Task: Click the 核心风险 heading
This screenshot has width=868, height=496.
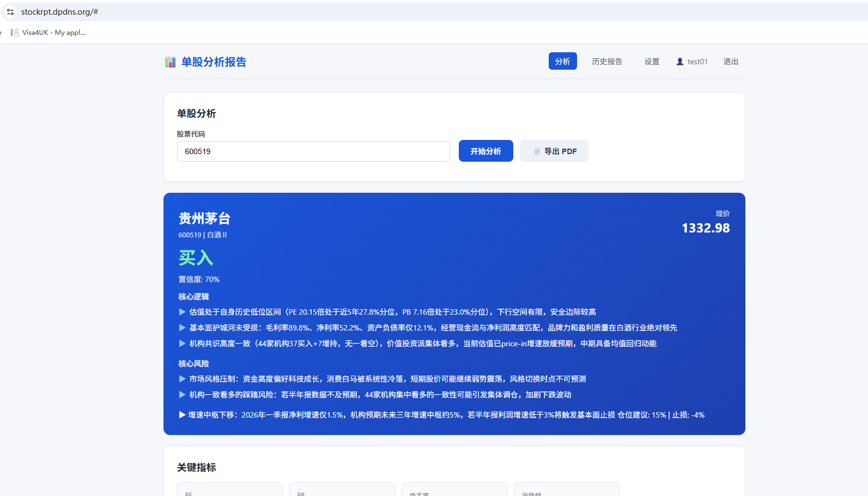Action: pyautogui.click(x=194, y=364)
